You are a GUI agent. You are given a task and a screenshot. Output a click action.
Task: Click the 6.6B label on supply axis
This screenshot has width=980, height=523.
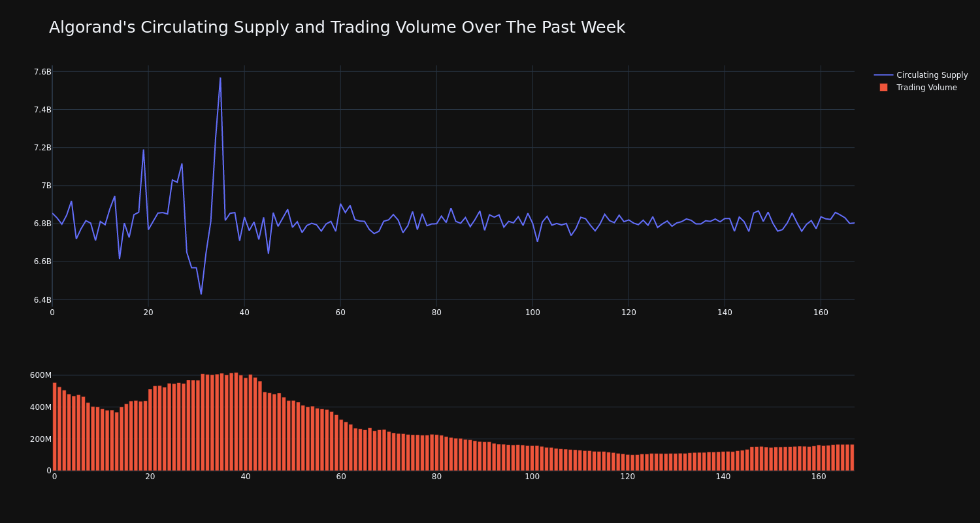coord(42,261)
